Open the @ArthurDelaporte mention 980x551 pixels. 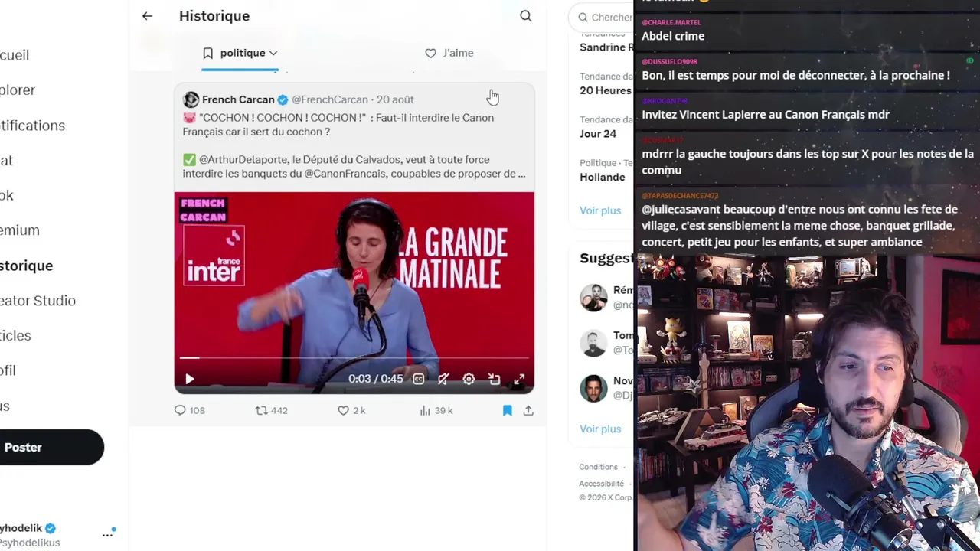coord(243,160)
